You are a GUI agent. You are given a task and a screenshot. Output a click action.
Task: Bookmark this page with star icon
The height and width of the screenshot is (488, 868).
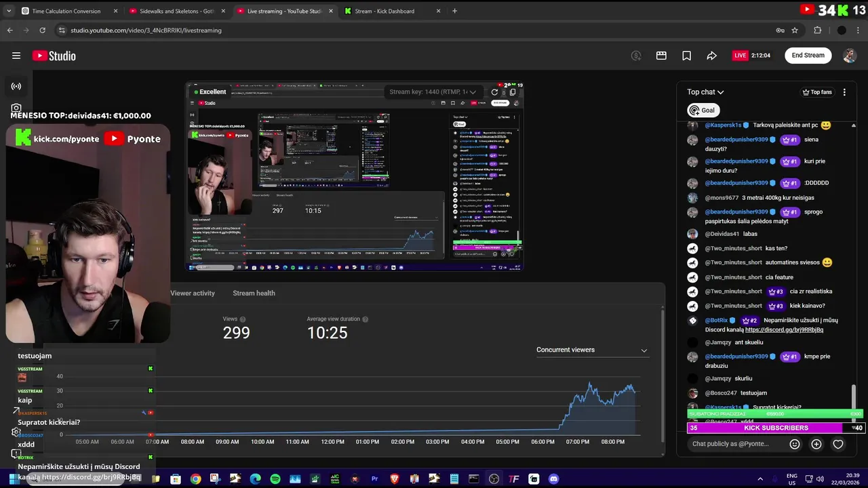(795, 30)
